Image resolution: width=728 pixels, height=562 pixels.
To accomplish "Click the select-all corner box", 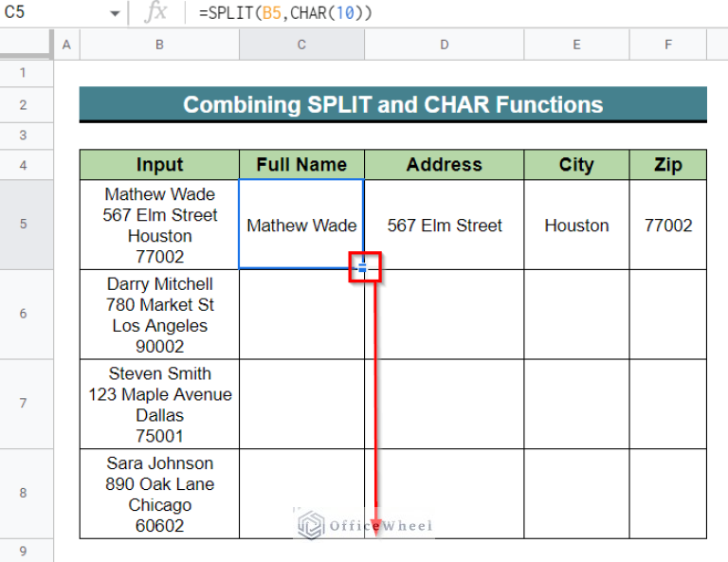I will [26, 45].
